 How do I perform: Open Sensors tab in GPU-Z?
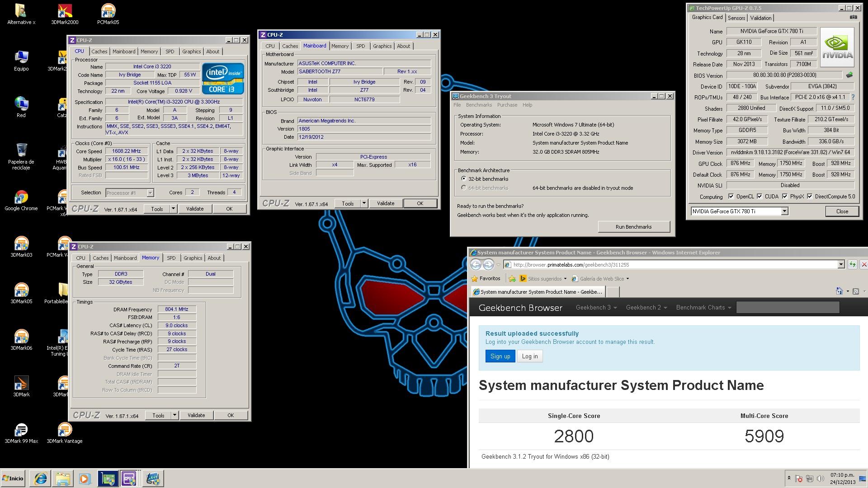736,18
